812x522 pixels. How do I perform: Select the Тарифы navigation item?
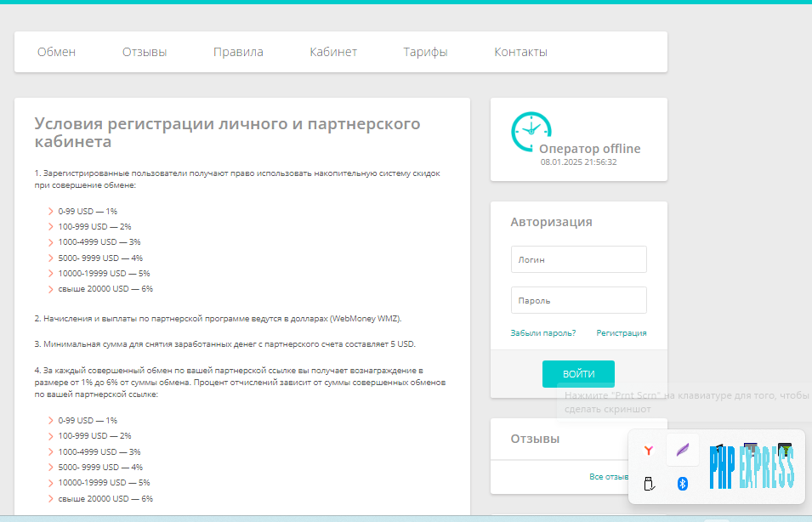pyautogui.click(x=426, y=52)
